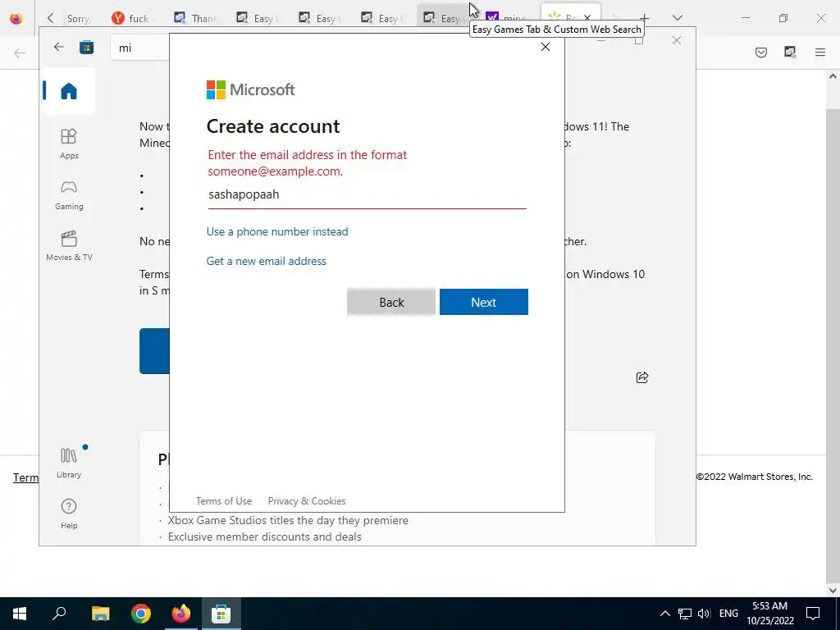Click Get a new email address

click(x=267, y=261)
